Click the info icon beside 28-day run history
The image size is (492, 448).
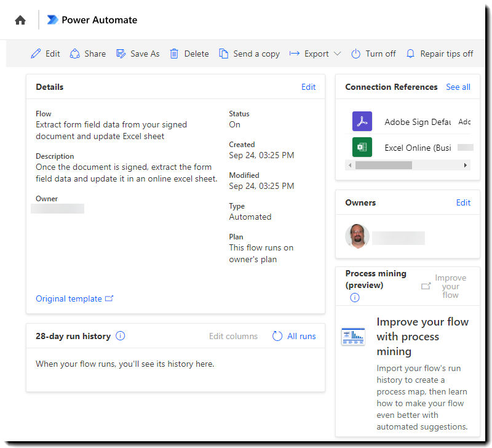point(121,336)
